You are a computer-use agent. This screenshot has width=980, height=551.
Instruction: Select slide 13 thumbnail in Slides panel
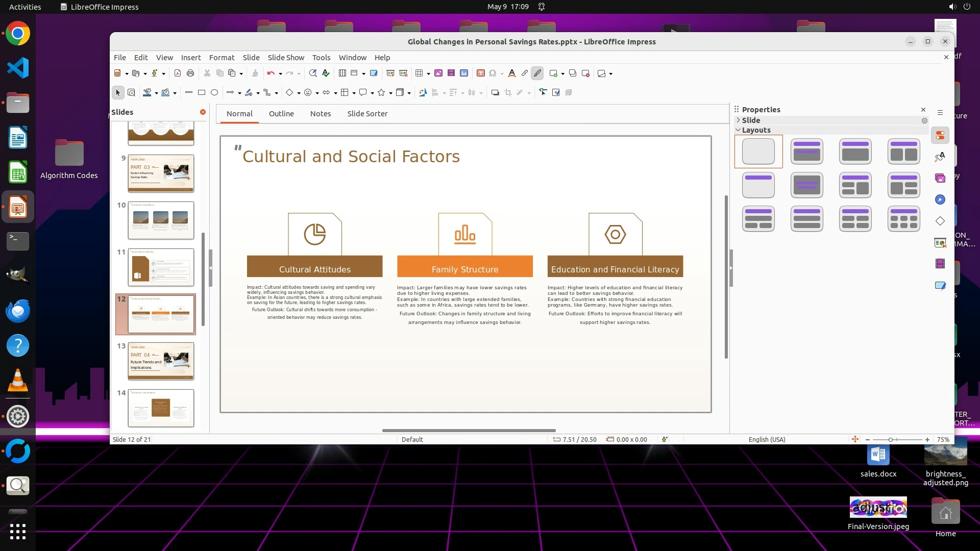(x=161, y=361)
